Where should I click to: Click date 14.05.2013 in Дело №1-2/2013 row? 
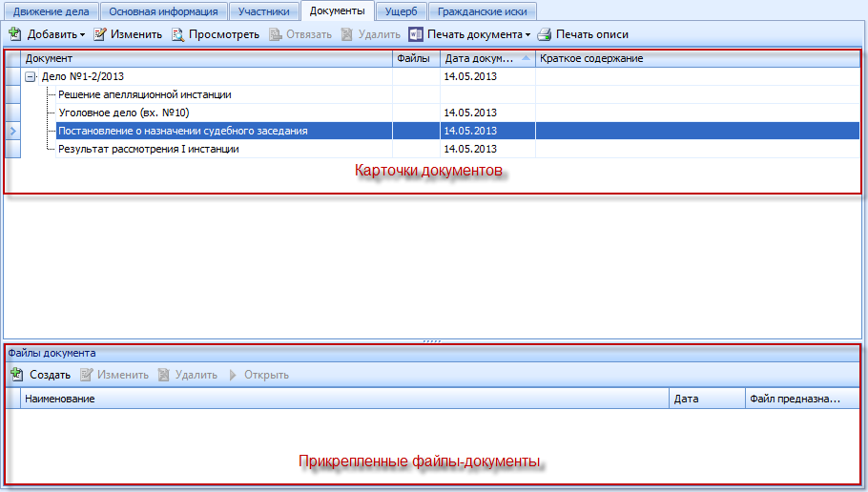(x=470, y=76)
